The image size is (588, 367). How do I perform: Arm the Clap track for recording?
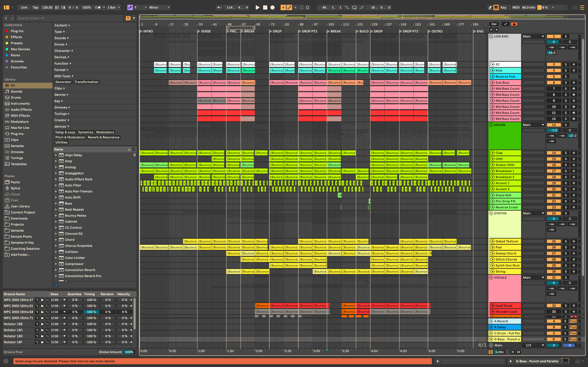(x=574, y=153)
